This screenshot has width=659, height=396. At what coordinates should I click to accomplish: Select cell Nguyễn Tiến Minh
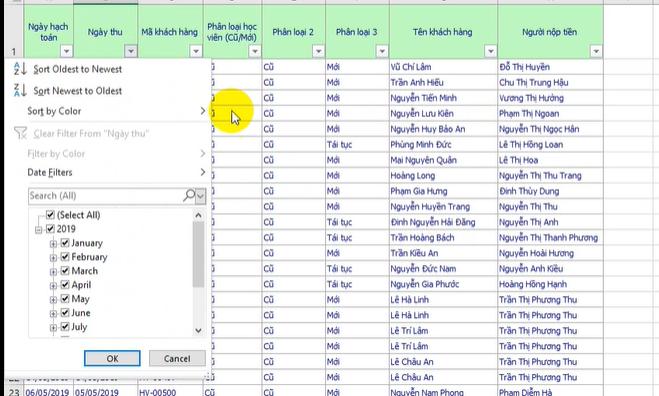443,98
